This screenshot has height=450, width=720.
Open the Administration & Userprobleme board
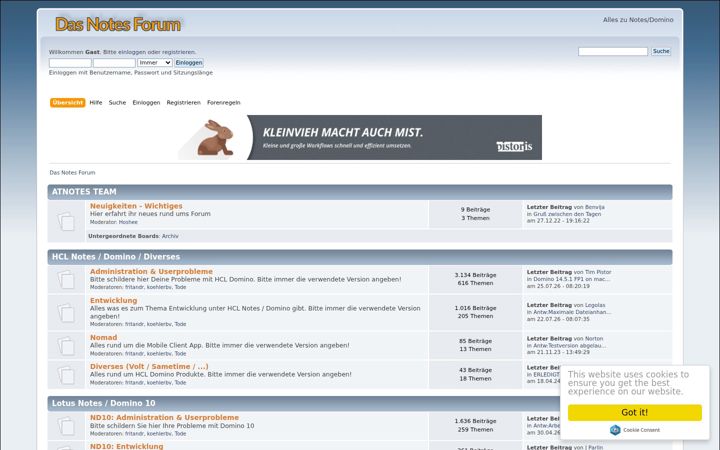coord(151,271)
